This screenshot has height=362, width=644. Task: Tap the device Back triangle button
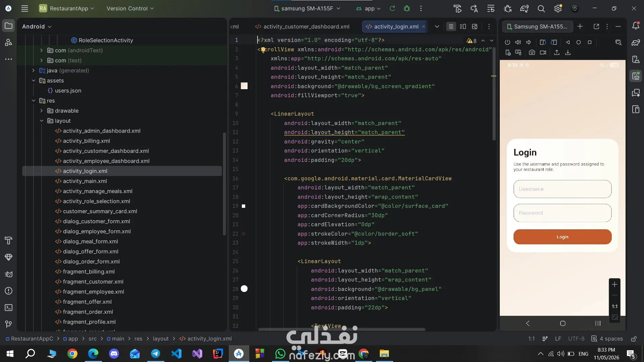click(x=568, y=42)
